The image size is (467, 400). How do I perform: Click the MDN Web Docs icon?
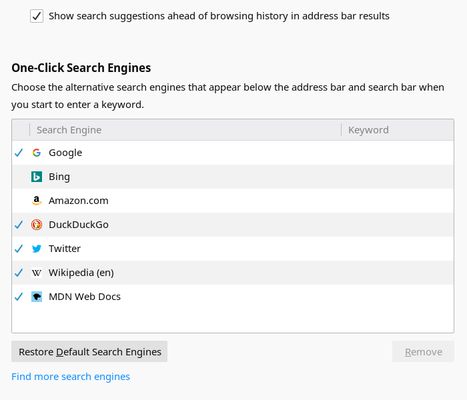coord(36,297)
